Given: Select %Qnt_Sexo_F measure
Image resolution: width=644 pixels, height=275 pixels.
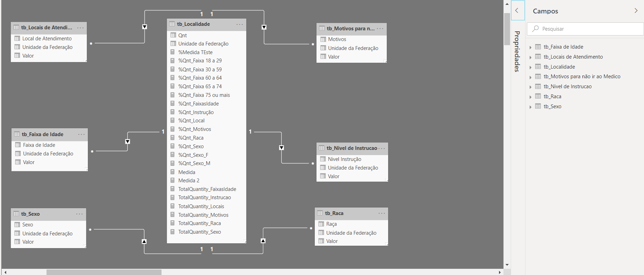Looking at the screenshot, I should click(x=193, y=155).
